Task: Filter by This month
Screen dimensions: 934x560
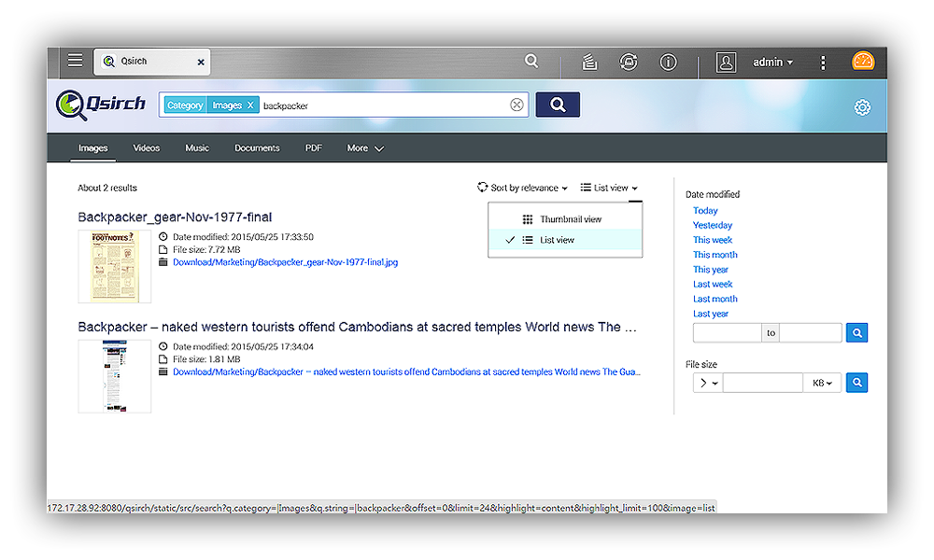Action: pyautogui.click(x=715, y=255)
